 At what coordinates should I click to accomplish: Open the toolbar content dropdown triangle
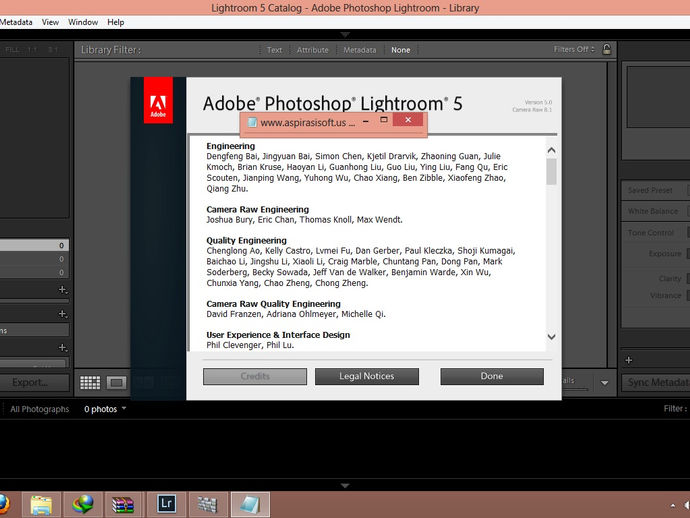605,383
